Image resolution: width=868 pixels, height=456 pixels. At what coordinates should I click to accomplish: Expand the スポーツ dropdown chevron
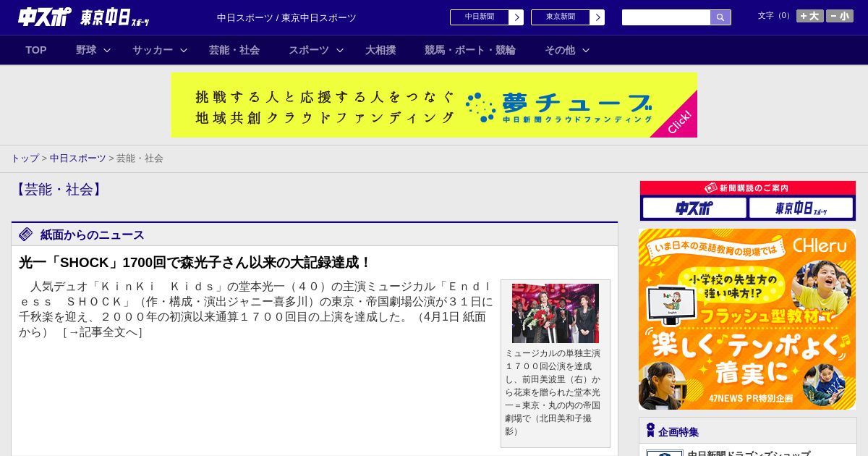pos(340,50)
